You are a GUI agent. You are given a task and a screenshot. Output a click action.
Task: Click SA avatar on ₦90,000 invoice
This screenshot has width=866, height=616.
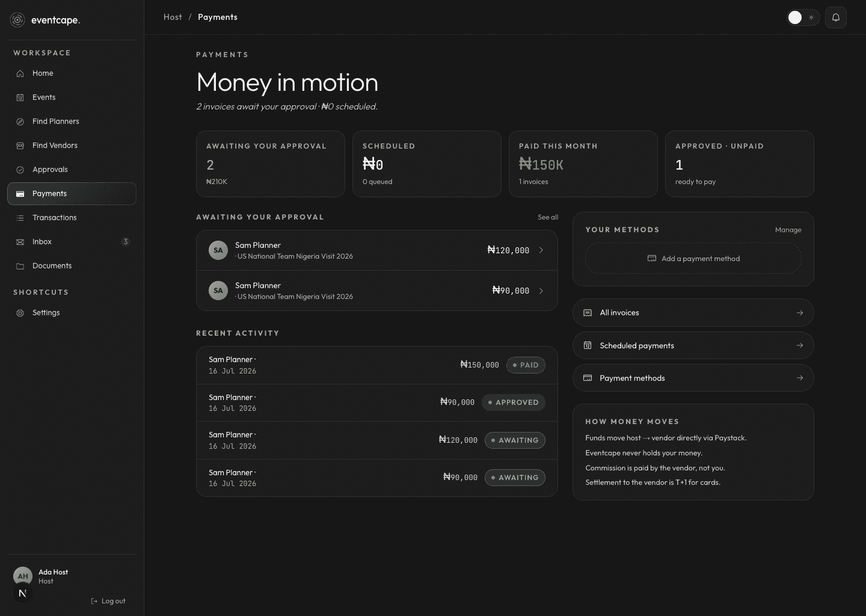pyautogui.click(x=218, y=291)
